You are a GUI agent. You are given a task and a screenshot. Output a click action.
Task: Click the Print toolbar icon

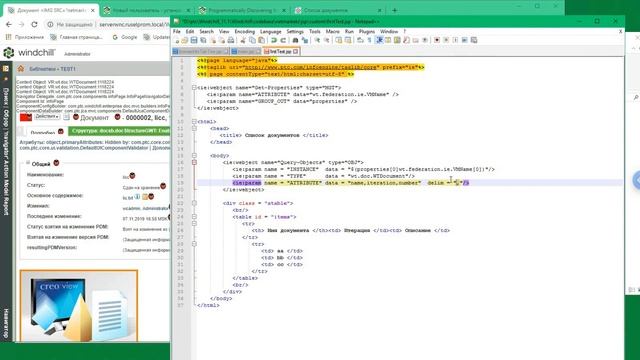230,40
